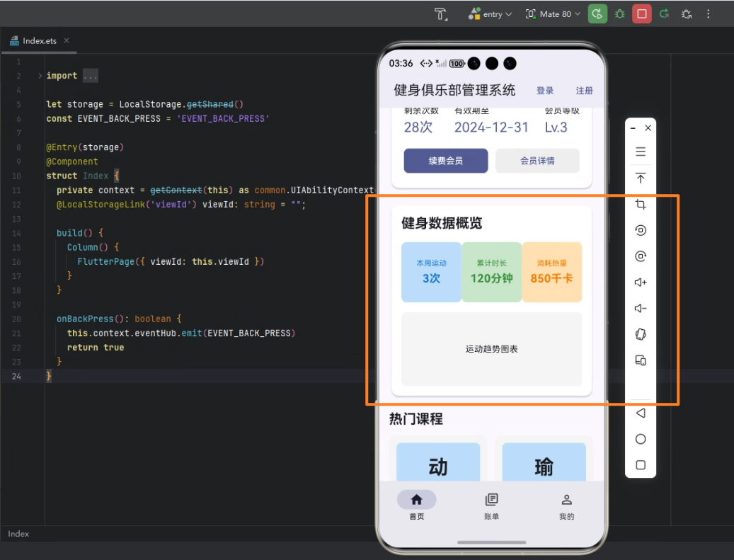
Task: Click the Index breadcrumb in status bar
Action: coord(18,534)
